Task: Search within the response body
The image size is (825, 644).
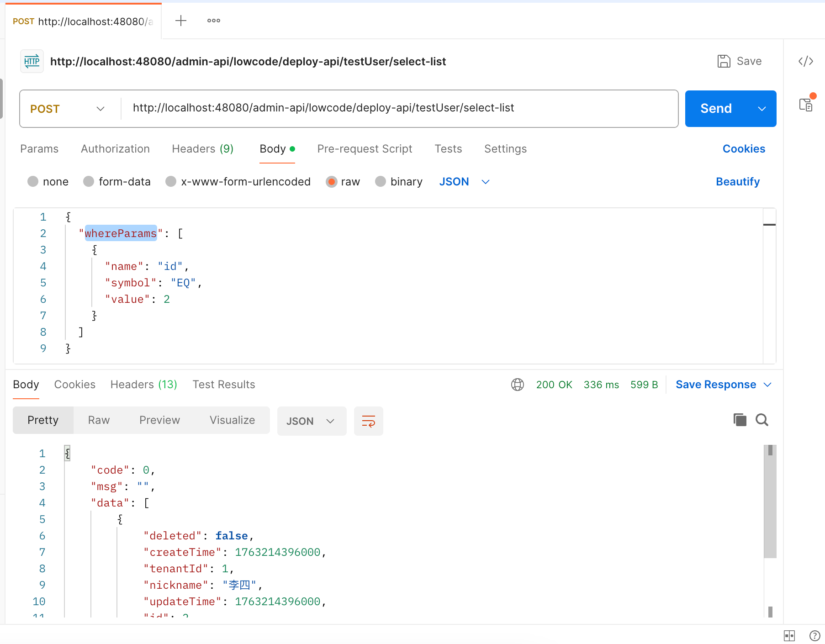Action: [x=762, y=420]
